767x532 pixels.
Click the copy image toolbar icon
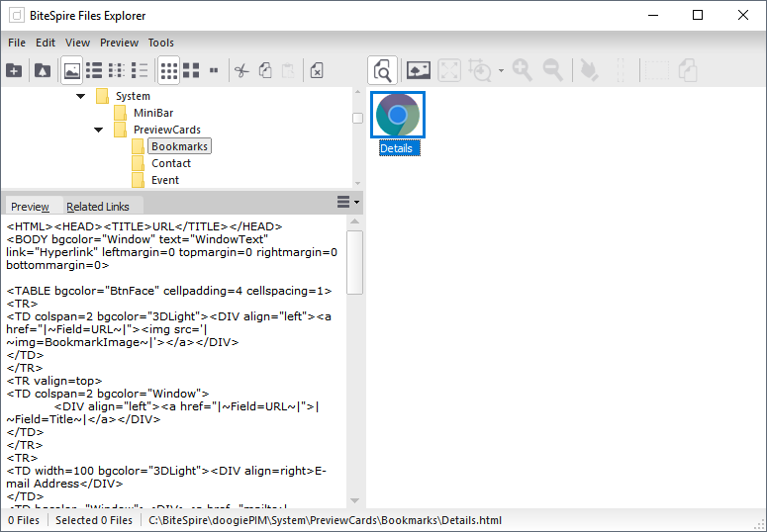687,71
